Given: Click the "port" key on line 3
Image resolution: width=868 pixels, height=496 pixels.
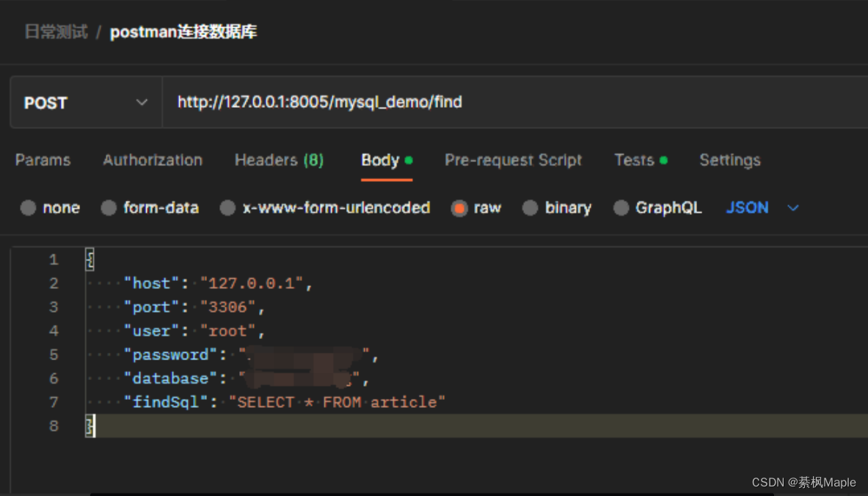Looking at the screenshot, I should tap(152, 307).
